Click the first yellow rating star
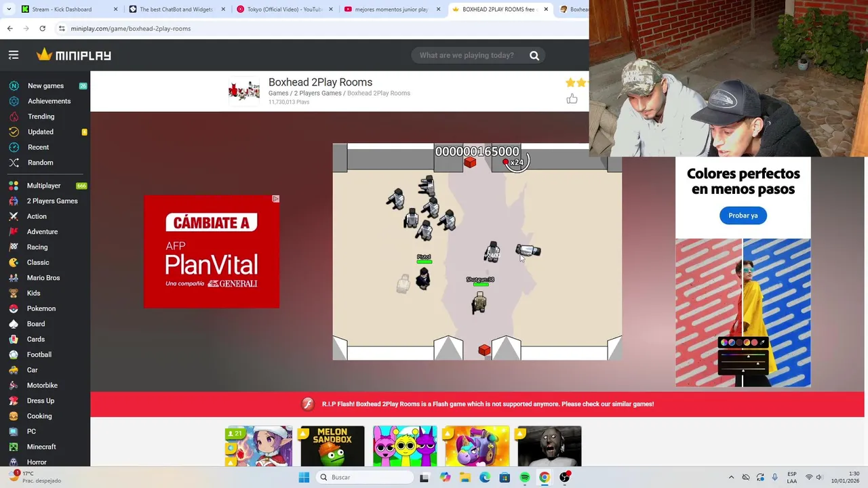Screen dimensions: 868x488 570,83
